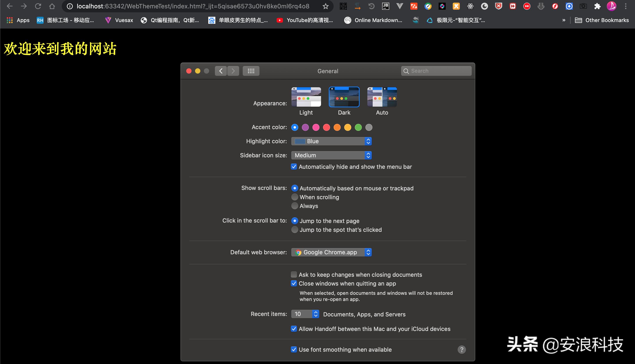Screen dimensions: 635x364
Task: Choose the green accent color
Action: (358, 128)
